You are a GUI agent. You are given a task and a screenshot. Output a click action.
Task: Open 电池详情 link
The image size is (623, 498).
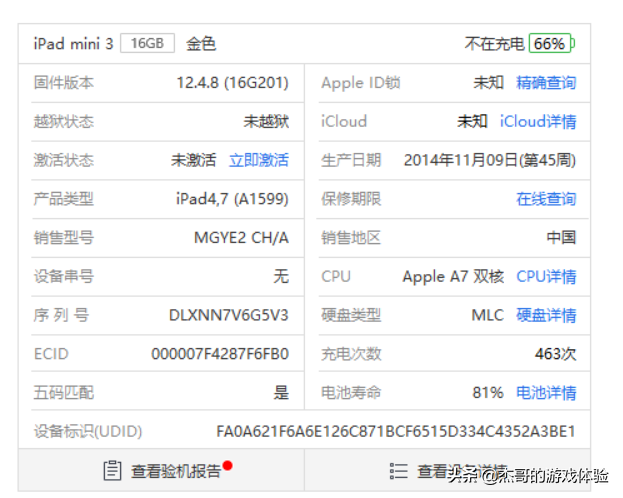pyautogui.click(x=546, y=393)
